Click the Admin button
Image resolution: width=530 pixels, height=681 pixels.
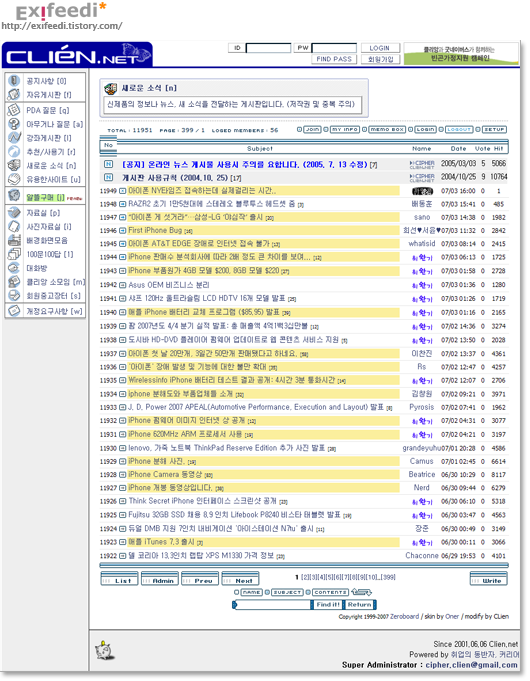[x=160, y=579]
